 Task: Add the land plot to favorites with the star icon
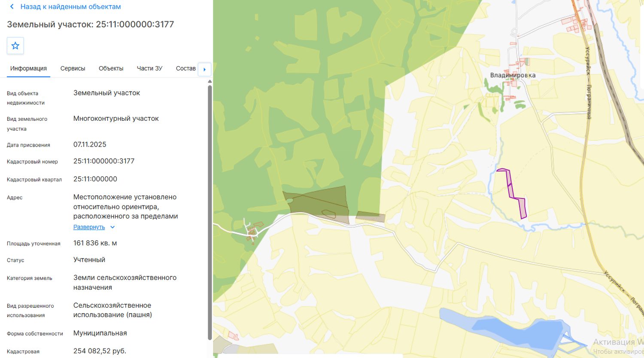click(x=15, y=46)
